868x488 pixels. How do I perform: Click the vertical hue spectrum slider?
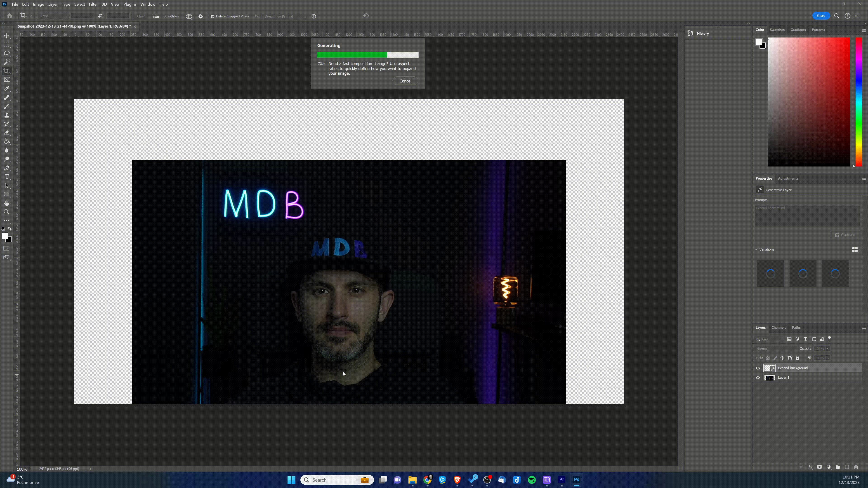pos(859,101)
